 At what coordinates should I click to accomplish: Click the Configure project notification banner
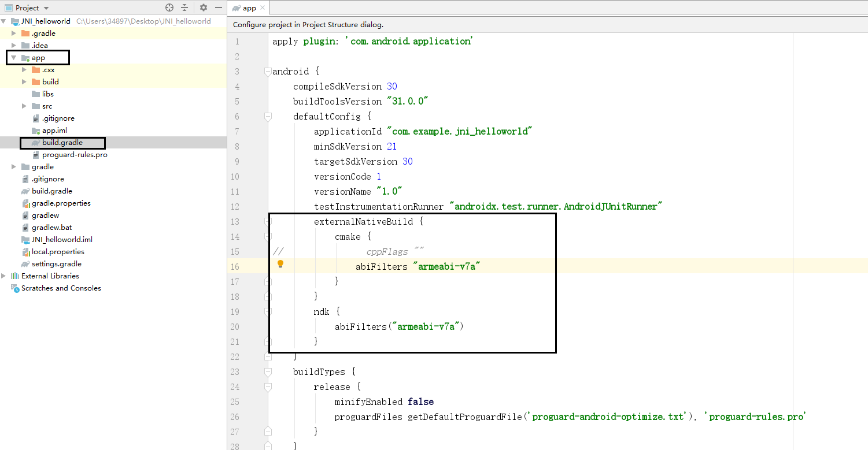548,25
